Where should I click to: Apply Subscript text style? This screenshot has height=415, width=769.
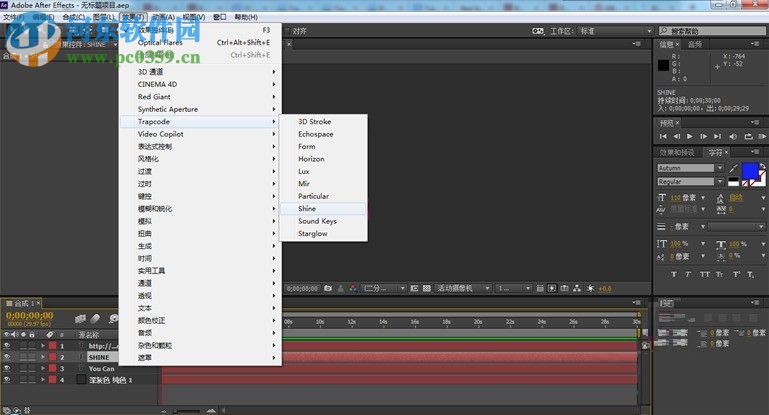[750, 275]
